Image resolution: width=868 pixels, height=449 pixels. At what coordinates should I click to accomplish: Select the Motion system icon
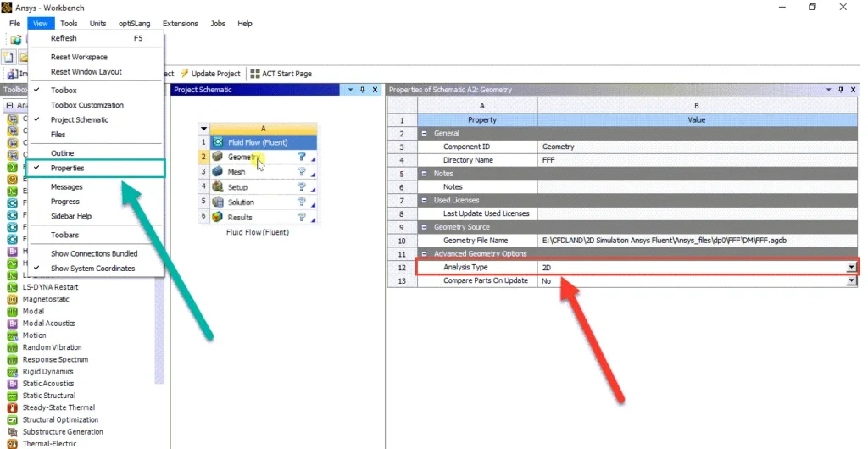point(12,335)
